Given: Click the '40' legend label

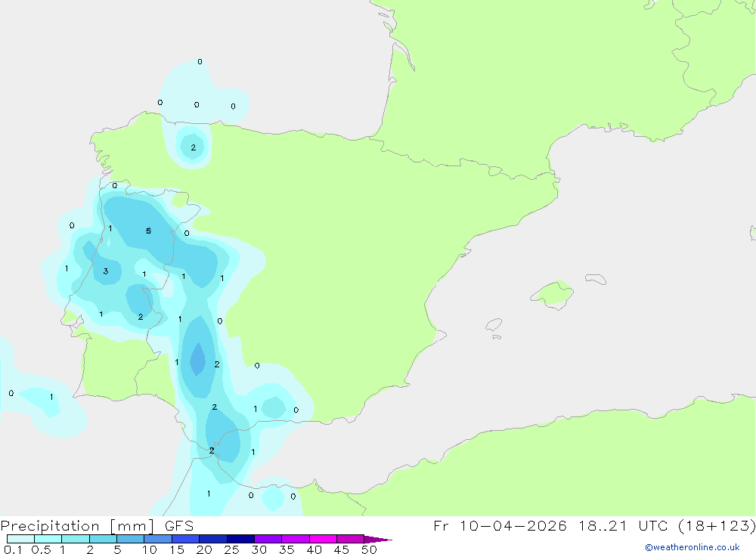Looking at the screenshot, I should point(314,549).
